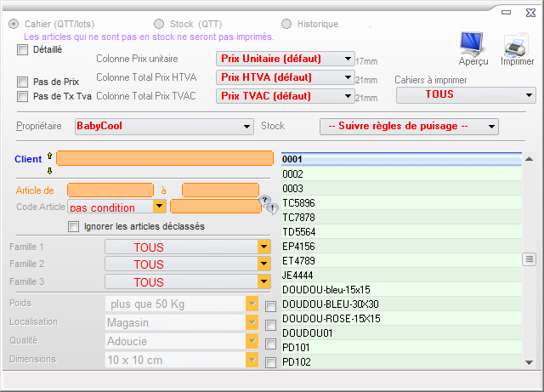Open the Cahiers à imprimer dropdown
This screenshot has width=544, height=392.
tap(530, 95)
